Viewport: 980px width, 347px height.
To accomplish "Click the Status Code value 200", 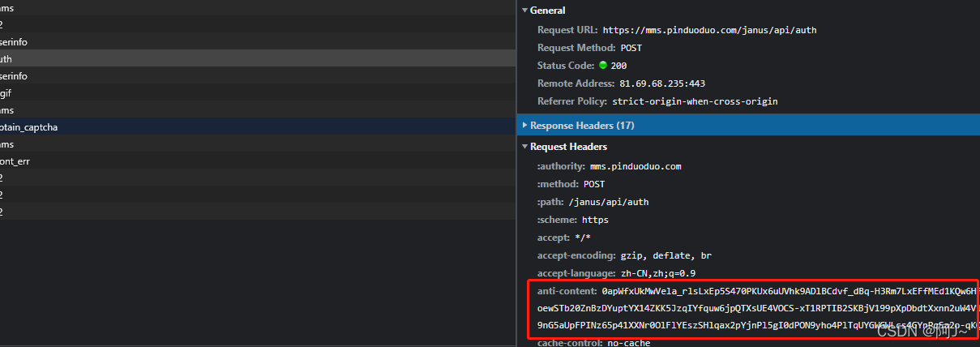I will click(x=618, y=66).
